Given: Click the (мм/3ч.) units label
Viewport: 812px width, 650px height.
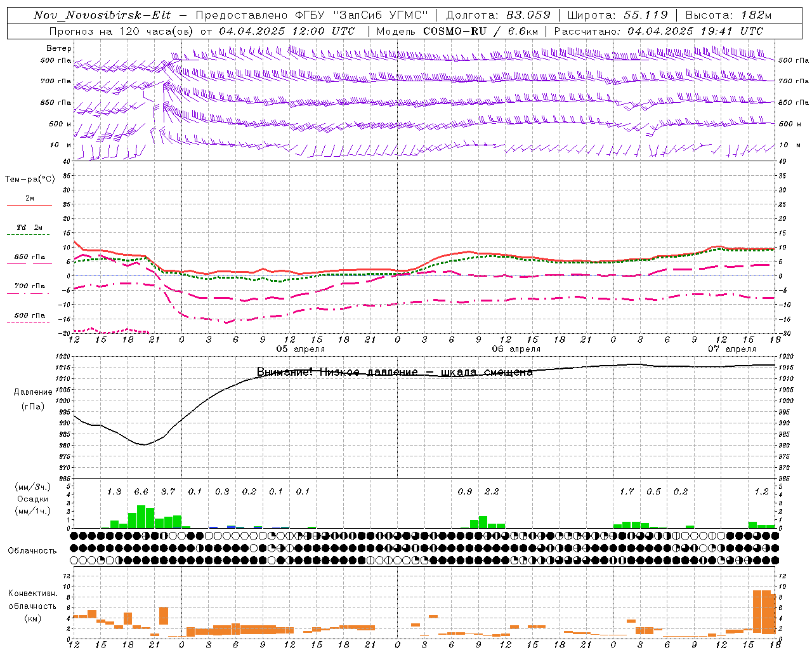Looking at the screenshot, I should pyautogui.click(x=32, y=487).
